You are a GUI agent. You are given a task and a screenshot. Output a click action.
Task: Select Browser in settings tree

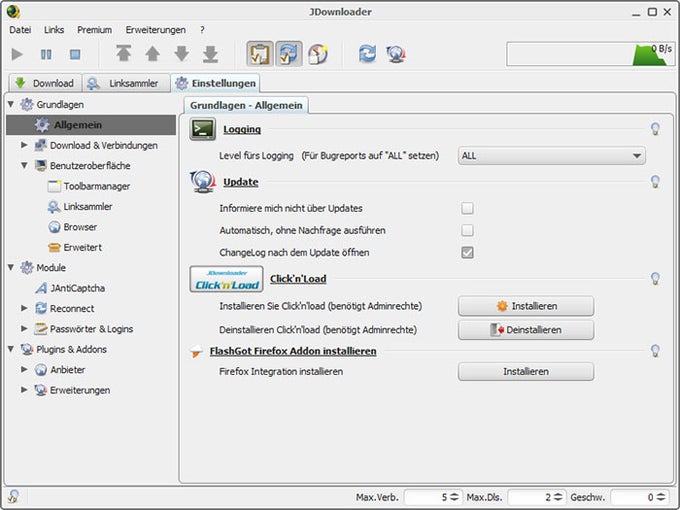pyautogui.click(x=80, y=227)
